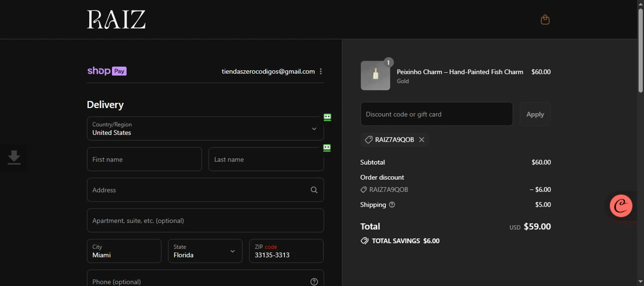Click green autofill icon beside Country/Region
Screen dimensions: 644x286
[x=327, y=117]
